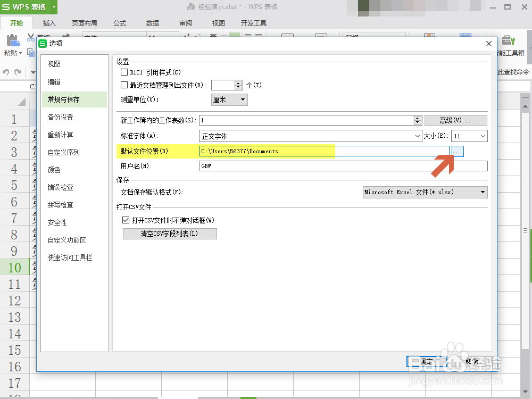Click the Copy icon below the scissors
Screen dimensions: 532x399
[30, 52]
